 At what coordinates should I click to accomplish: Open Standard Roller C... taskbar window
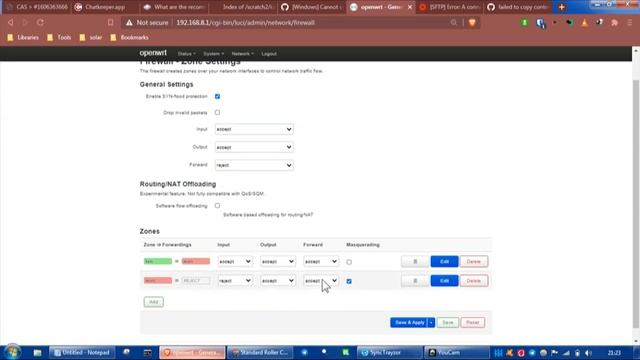[260, 353]
